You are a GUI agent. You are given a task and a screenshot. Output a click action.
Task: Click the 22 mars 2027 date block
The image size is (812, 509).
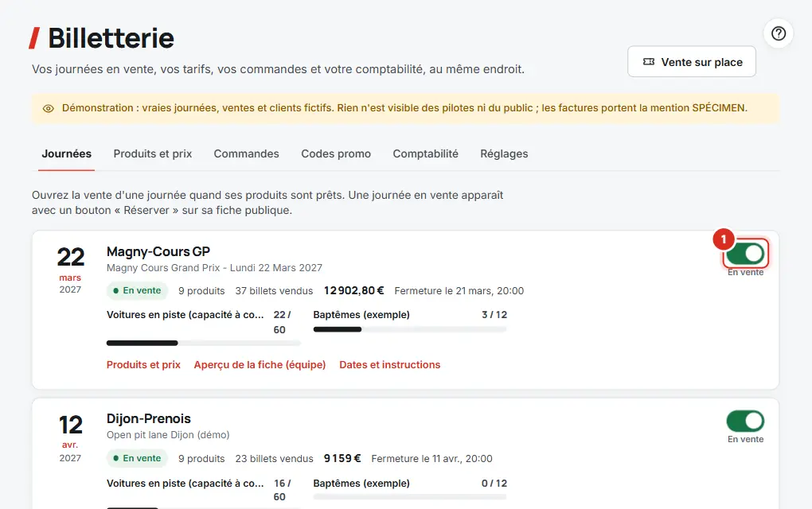(x=70, y=270)
